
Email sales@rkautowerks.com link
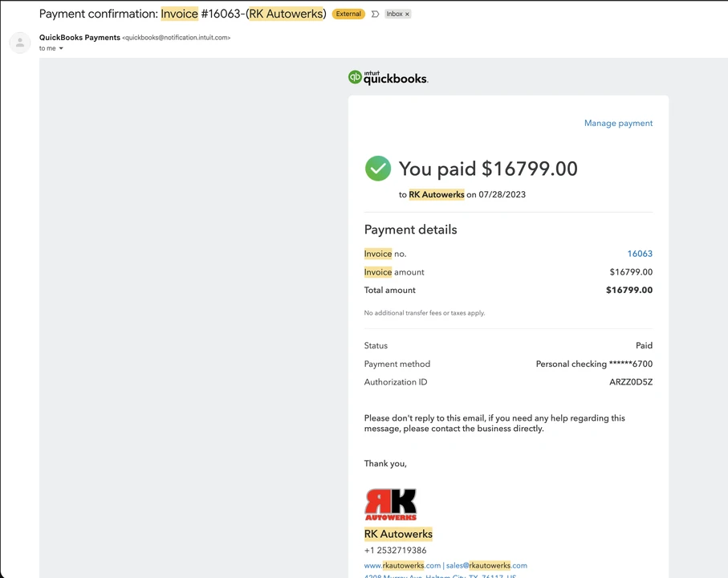tap(486, 565)
